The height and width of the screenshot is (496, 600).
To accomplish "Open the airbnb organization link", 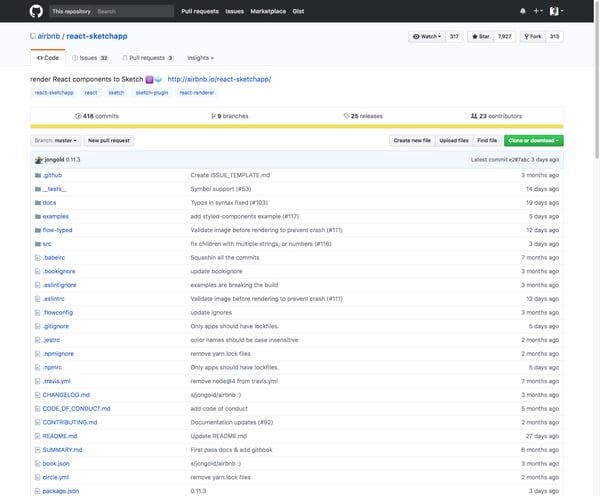I will tap(49, 36).
